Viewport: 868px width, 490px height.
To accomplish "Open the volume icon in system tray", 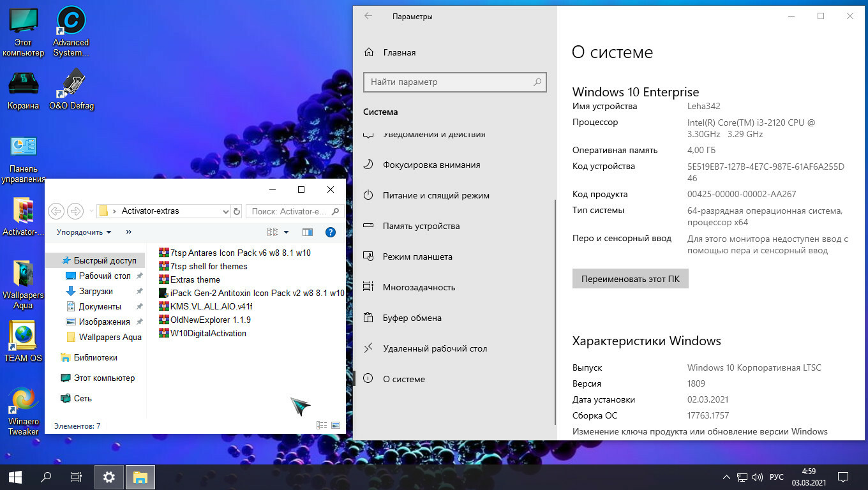I will tap(758, 477).
